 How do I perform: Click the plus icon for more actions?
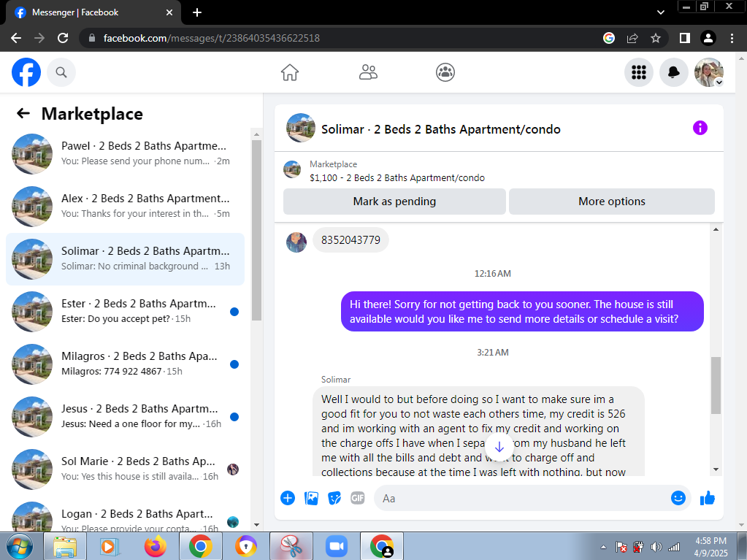[x=288, y=498]
